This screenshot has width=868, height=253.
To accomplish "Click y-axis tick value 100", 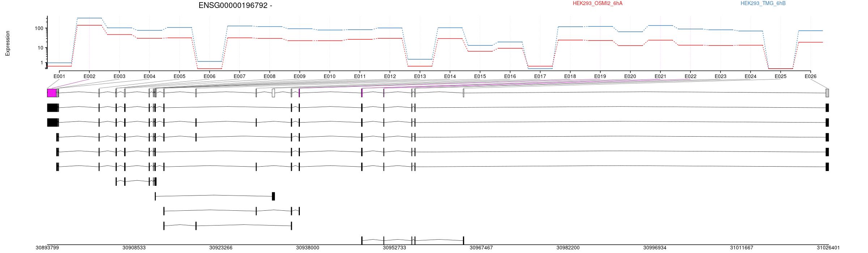I will point(39,28).
